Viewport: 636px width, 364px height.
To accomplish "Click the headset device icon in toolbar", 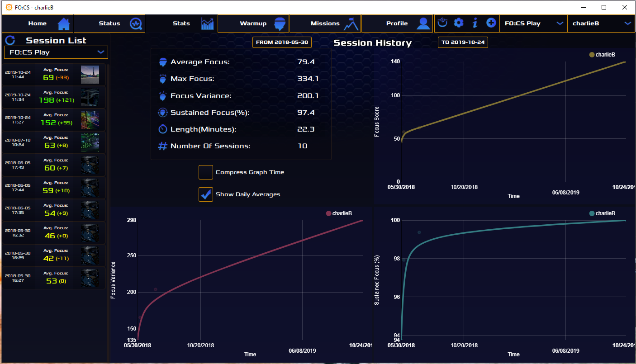I will point(443,23).
